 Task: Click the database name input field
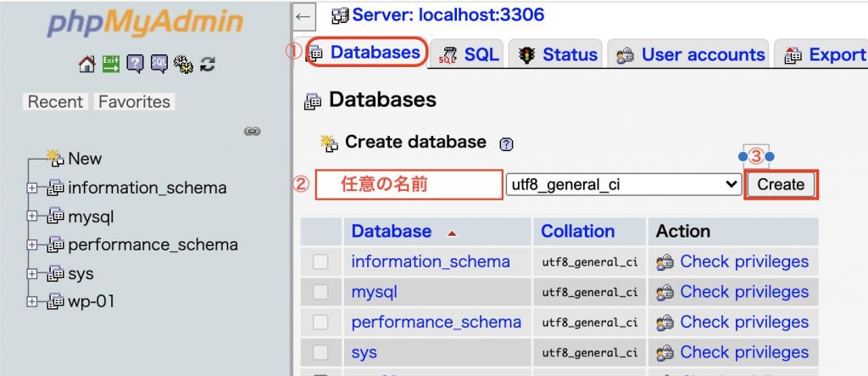(409, 185)
